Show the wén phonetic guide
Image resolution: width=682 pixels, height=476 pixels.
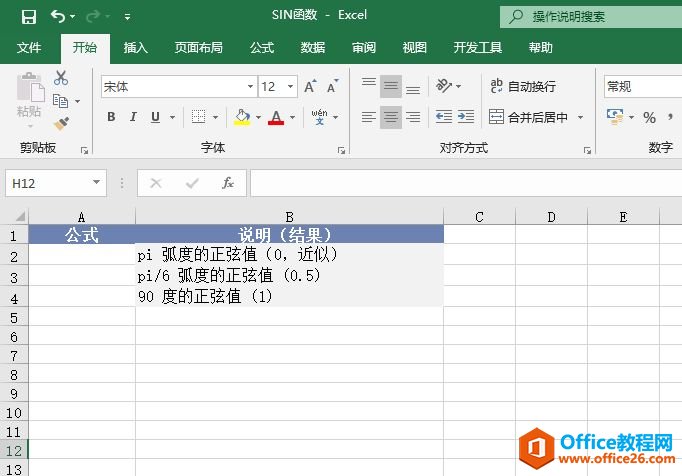(x=319, y=117)
